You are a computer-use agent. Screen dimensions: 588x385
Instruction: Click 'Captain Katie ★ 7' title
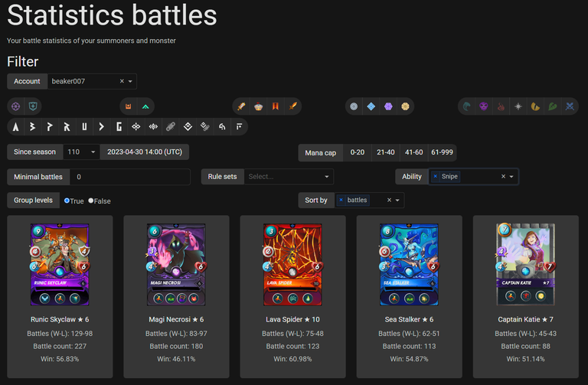pos(526,319)
